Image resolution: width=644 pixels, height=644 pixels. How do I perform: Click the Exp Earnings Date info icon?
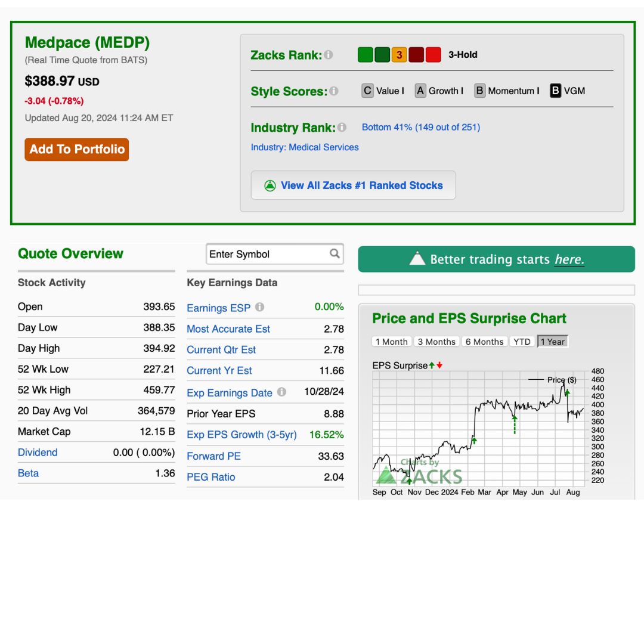point(281,392)
